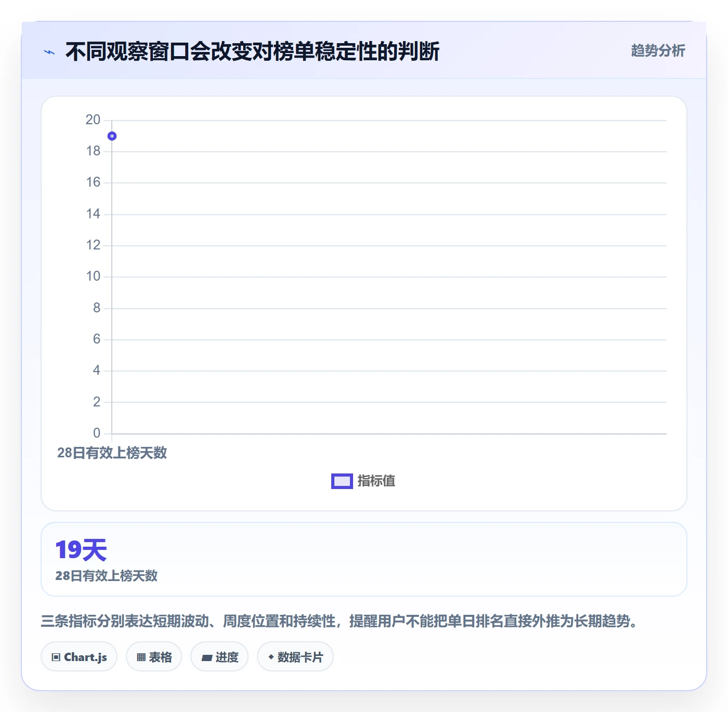Click the card title 不同观察窗口会改变对榜单稳定性的判断
This screenshot has width=728, height=712.
pyautogui.click(x=252, y=51)
